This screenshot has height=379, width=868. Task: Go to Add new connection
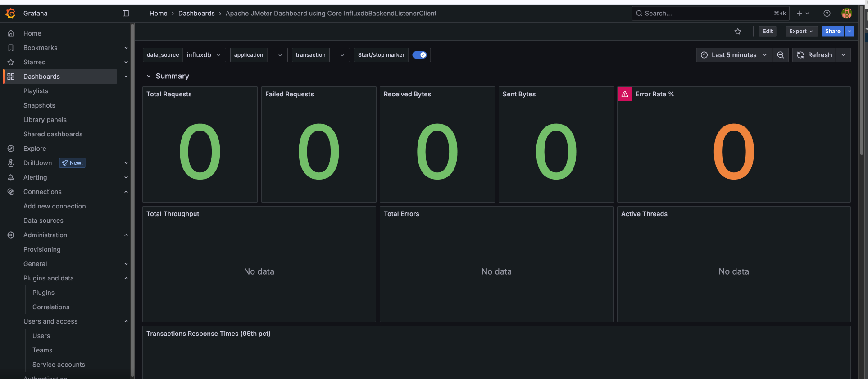coord(55,206)
